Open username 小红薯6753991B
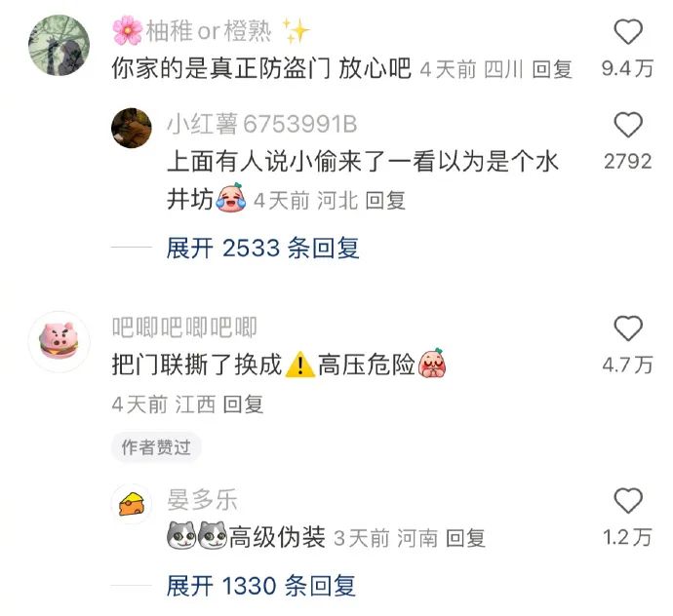This screenshot has height=616, width=673. [261, 125]
